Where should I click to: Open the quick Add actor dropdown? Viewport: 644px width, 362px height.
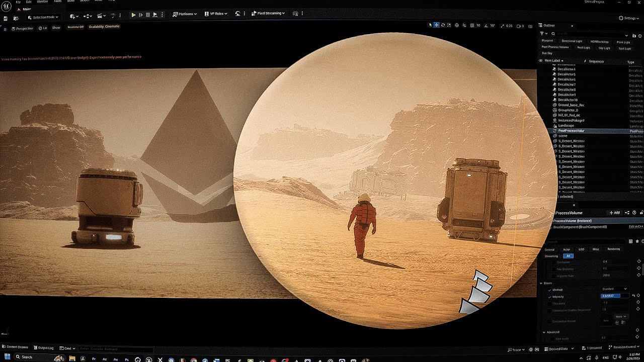(74, 17)
